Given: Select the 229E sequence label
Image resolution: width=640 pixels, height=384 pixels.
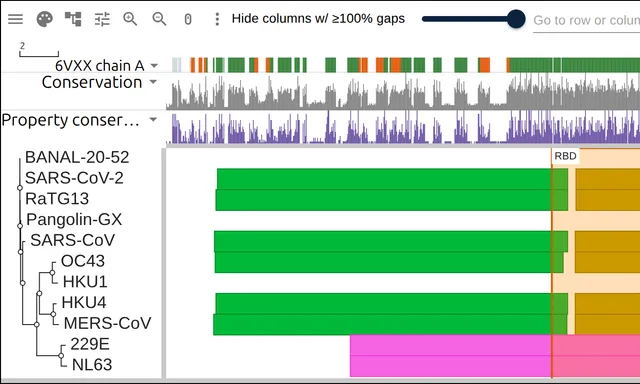Looking at the screenshot, I should (90, 344).
